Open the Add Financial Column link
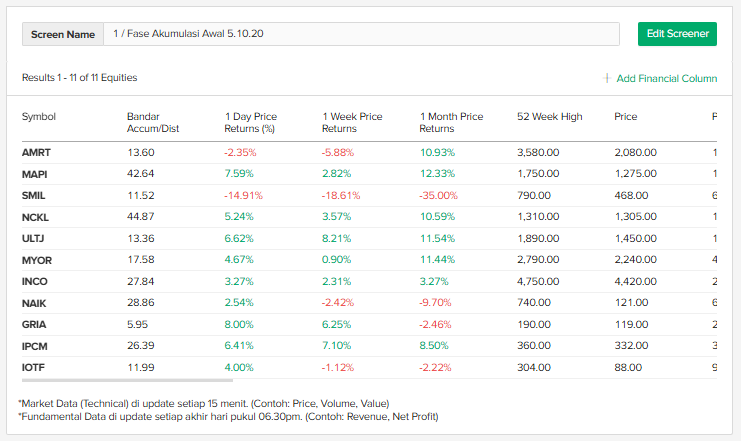This screenshot has width=741, height=441. tap(666, 78)
